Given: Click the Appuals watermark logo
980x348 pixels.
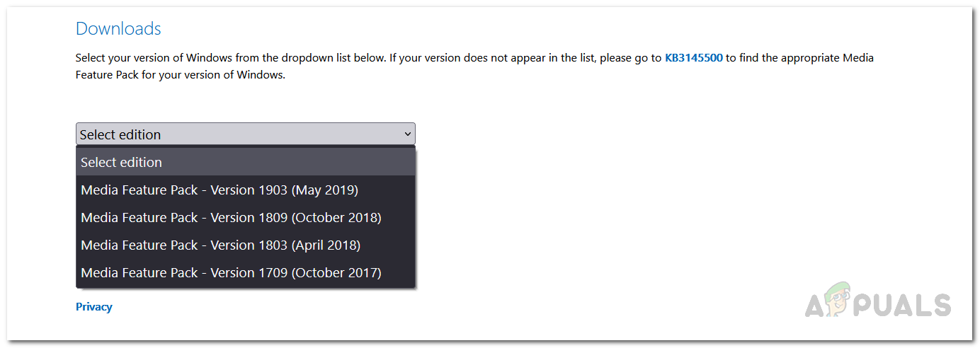Looking at the screenshot, I should [877, 304].
